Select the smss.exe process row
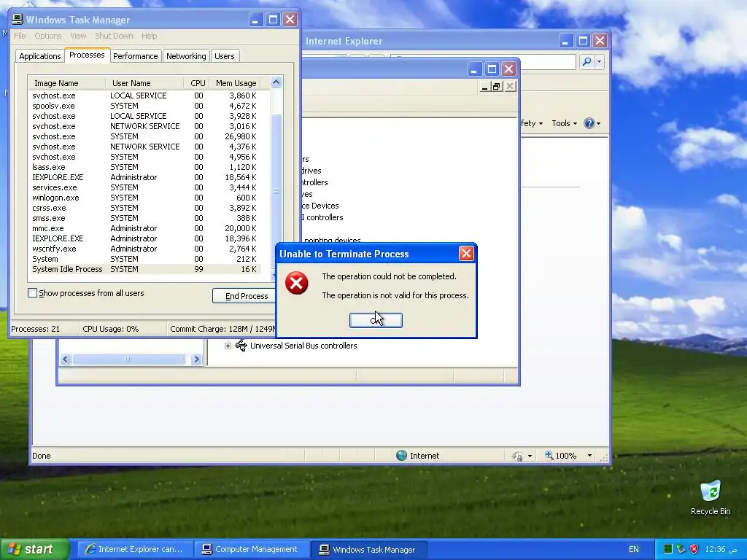747x560 pixels. [145, 218]
